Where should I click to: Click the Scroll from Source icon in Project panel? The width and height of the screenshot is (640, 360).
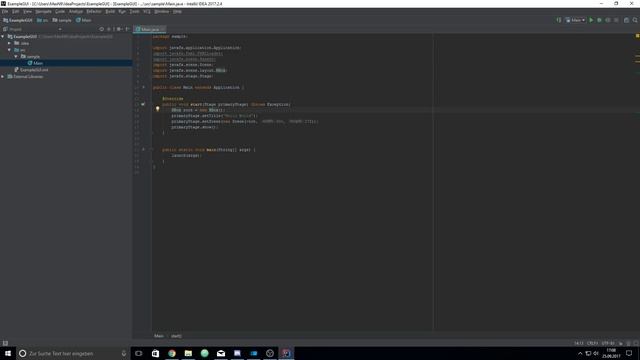click(x=102, y=29)
